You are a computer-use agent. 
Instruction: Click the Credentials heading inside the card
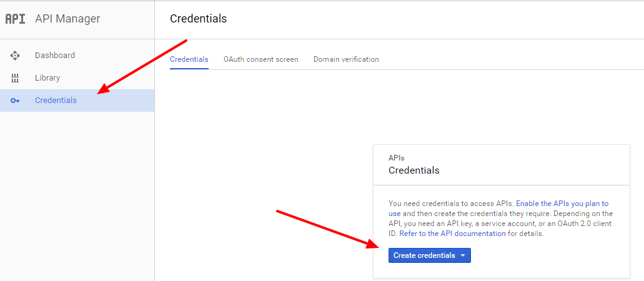(414, 170)
